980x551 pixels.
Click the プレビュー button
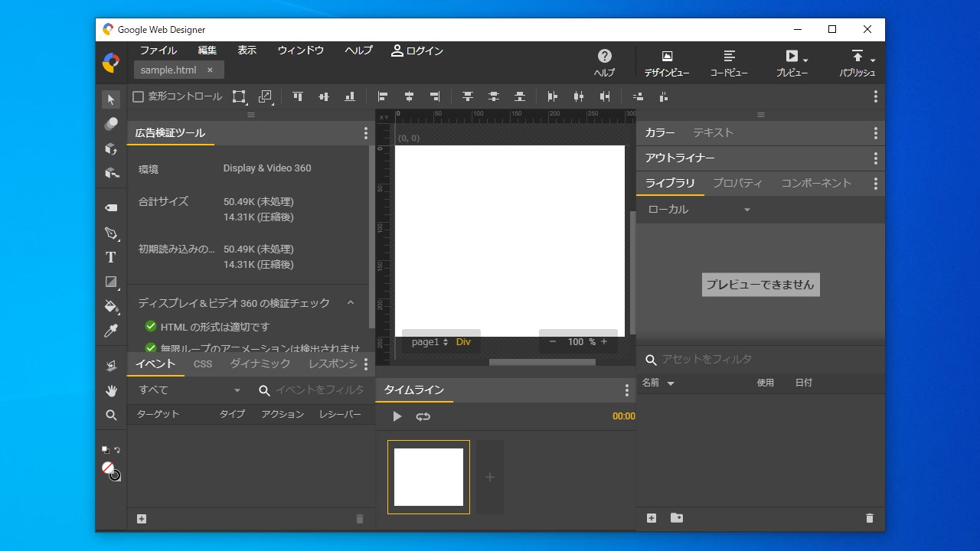click(792, 63)
